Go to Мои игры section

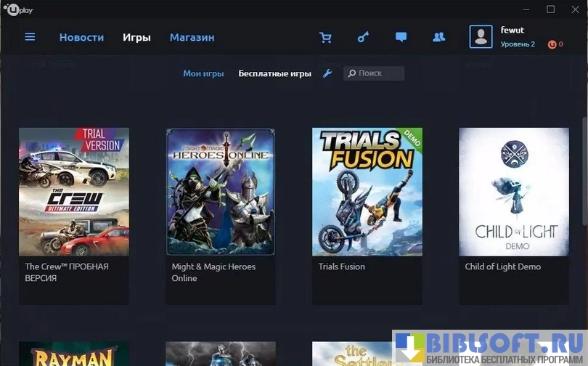pyautogui.click(x=203, y=73)
